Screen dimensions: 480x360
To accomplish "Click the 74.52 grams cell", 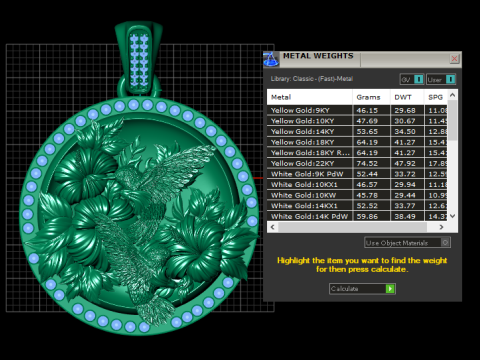I will pyautogui.click(x=371, y=163).
